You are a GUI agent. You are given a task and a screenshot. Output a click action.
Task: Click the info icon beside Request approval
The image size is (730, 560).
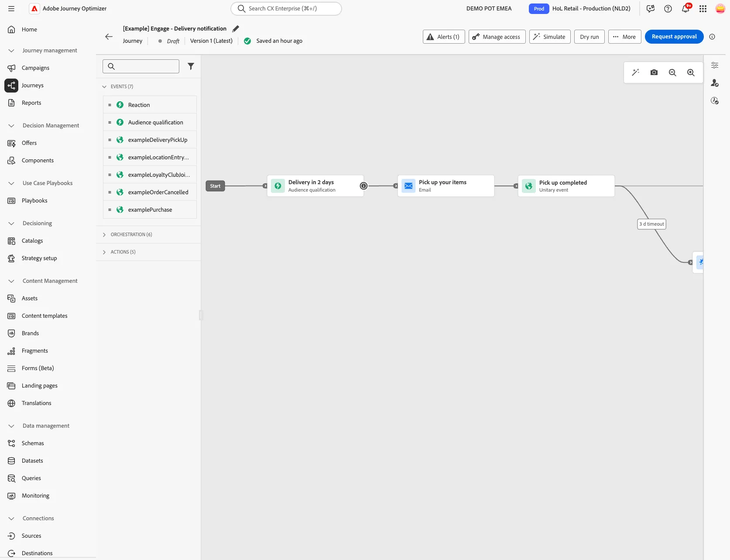(712, 37)
